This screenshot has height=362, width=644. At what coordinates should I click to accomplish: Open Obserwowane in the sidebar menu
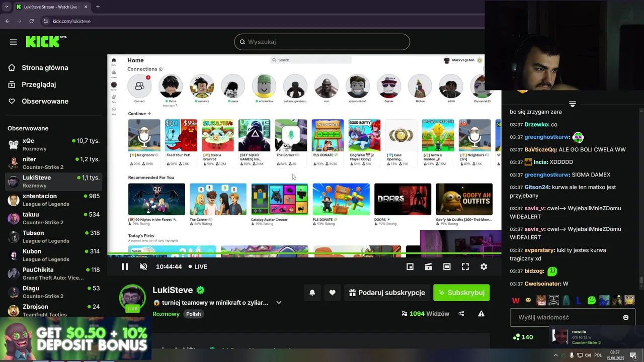pyautogui.click(x=45, y=101)
